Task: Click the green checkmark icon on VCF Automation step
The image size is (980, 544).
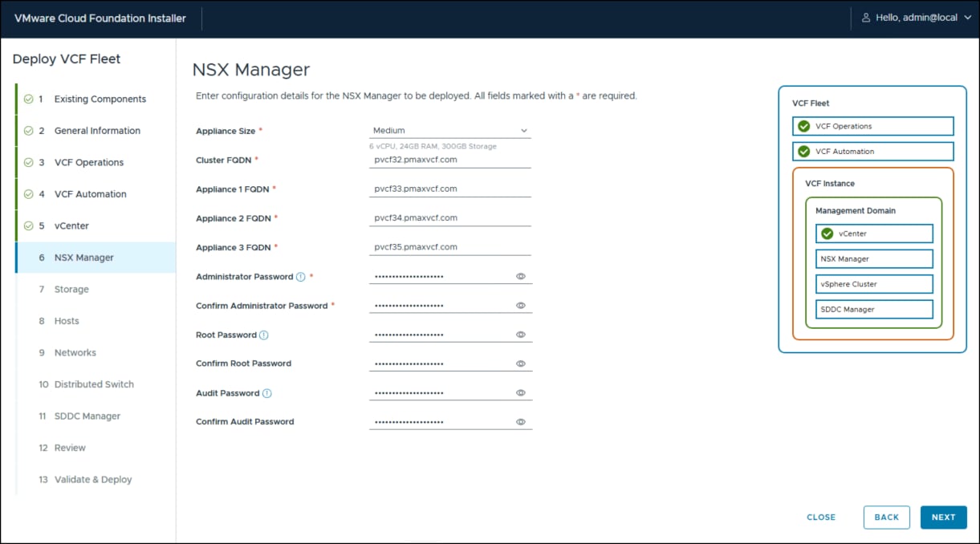Action: coord(28,194)
